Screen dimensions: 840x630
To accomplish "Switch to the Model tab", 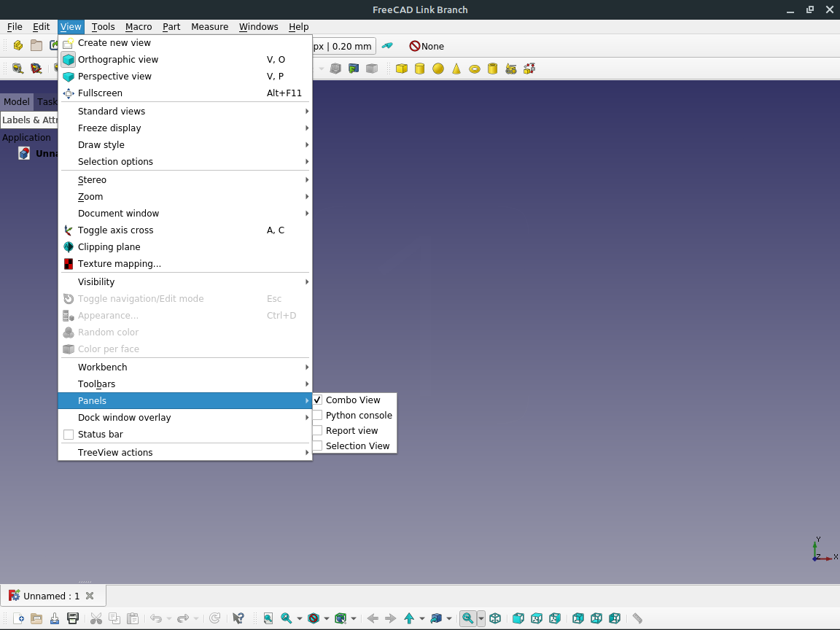I will pos(16,101).
